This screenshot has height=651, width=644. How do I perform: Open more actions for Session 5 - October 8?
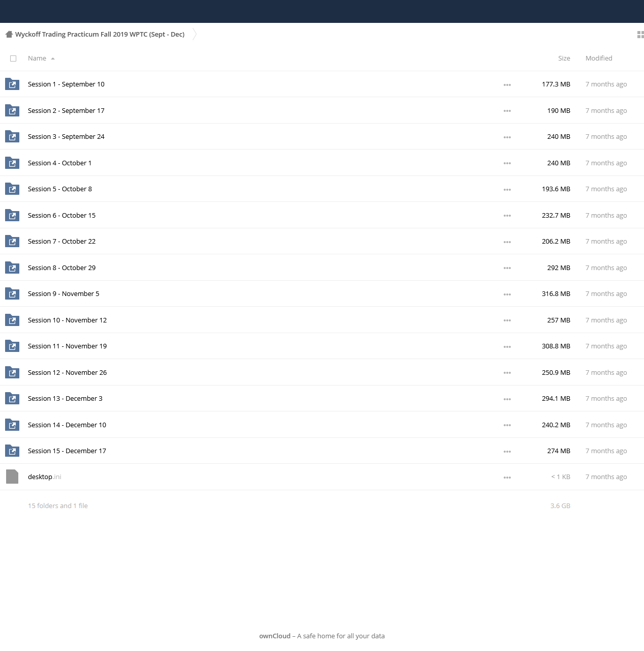(507, 190)
